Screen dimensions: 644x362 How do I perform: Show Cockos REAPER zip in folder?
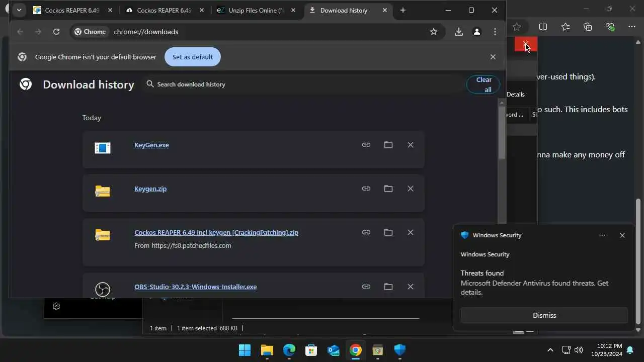pyautogui.click(x=388, y=232)
